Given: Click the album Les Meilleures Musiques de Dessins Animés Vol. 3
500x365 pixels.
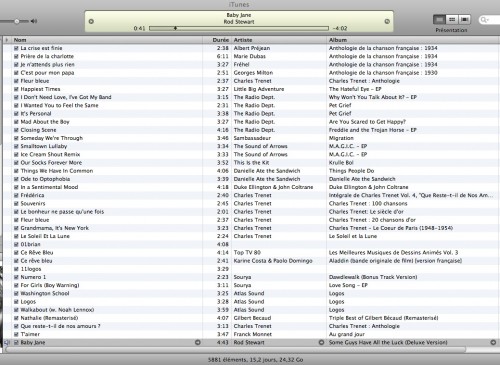Looking at the screenshot, I should [393, 252].
